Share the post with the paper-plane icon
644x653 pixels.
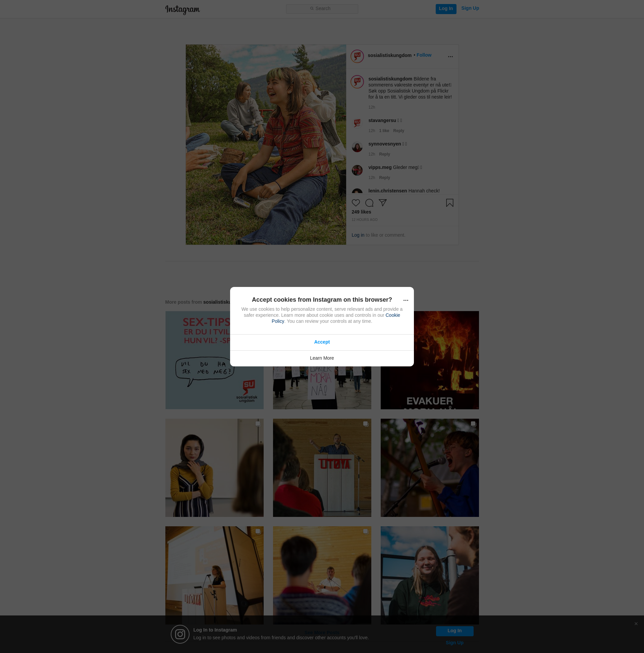383,203
